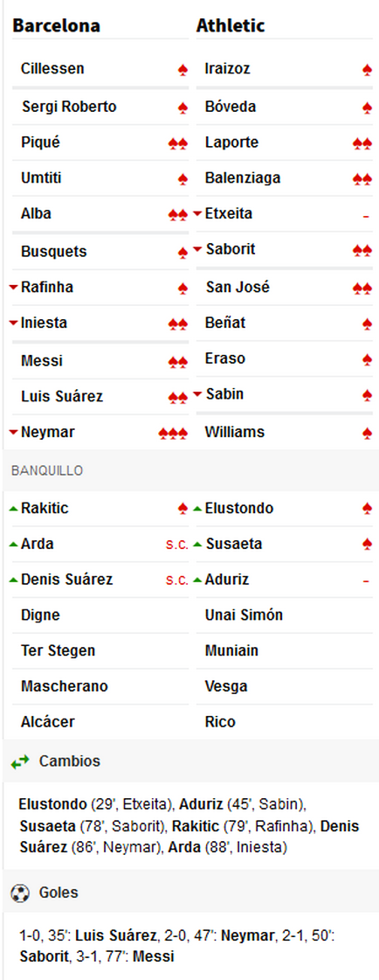
Task: Click the green substituted-on arrow beside Rakitic
Action: [14, 508]
